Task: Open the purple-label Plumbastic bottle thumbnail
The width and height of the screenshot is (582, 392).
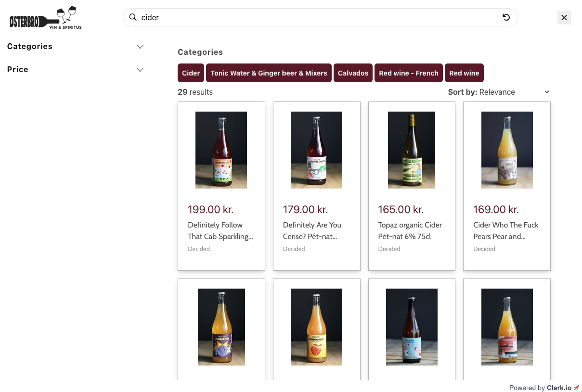Action: point(221,327)
